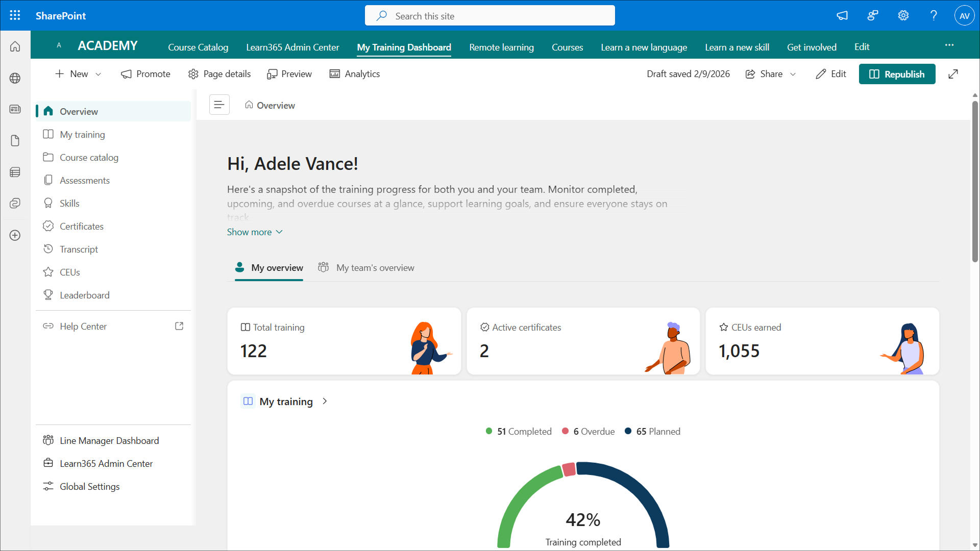Open Remote learning navigation menu item

501,47
